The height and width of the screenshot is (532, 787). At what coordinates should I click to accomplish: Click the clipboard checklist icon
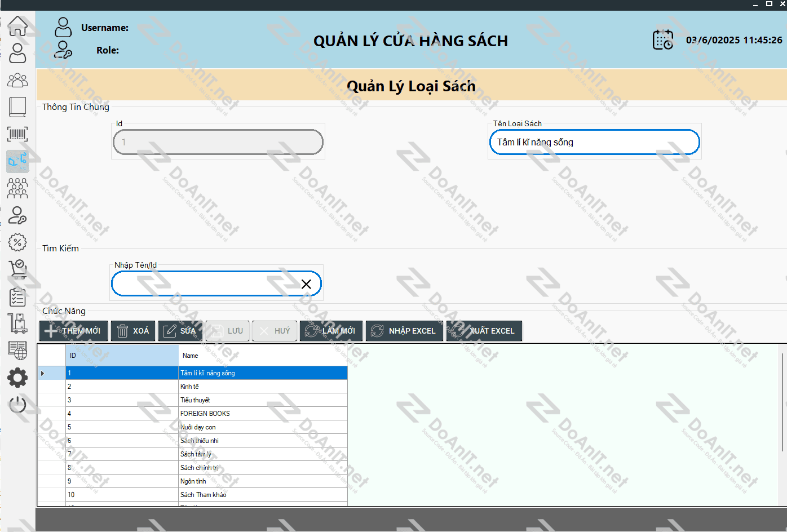coord(17,296)
